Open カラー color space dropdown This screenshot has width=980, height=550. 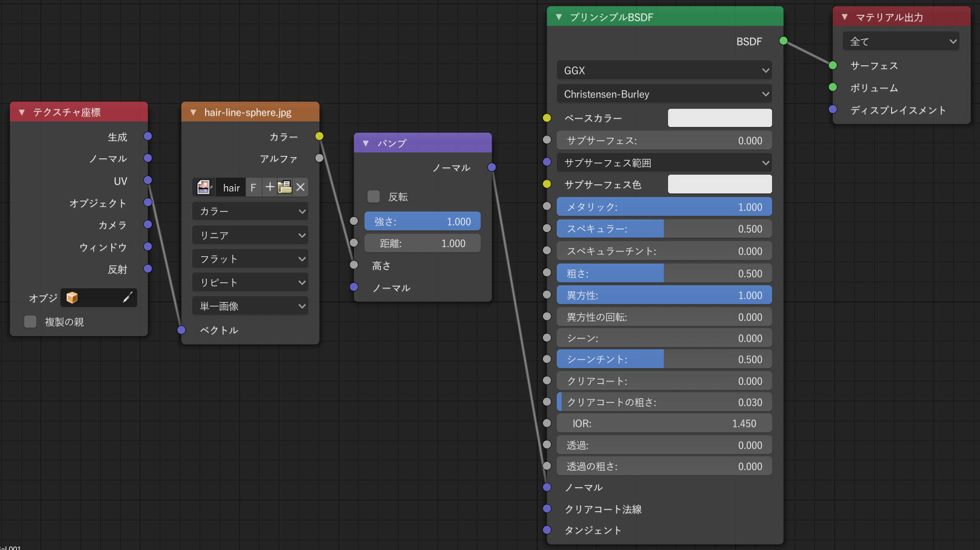click(x=250, y=211)
